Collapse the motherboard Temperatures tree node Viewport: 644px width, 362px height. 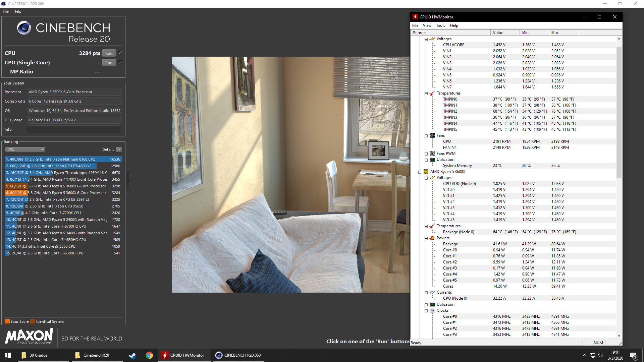point(426,94)
